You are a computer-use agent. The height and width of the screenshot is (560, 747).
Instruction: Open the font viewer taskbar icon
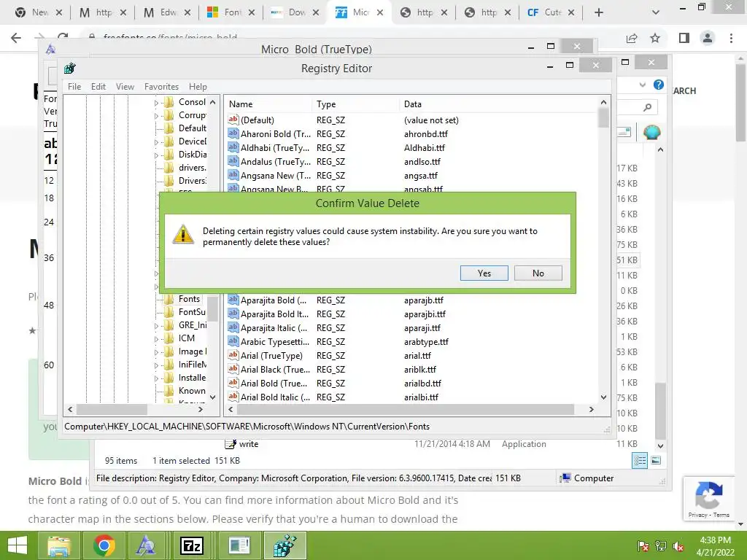point(145,545)
